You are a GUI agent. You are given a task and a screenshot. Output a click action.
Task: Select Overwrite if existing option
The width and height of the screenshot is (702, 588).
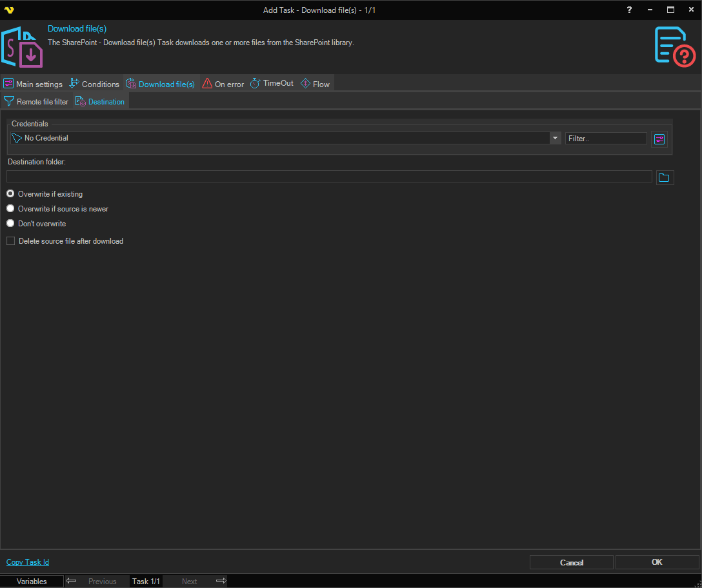point(10,194)
